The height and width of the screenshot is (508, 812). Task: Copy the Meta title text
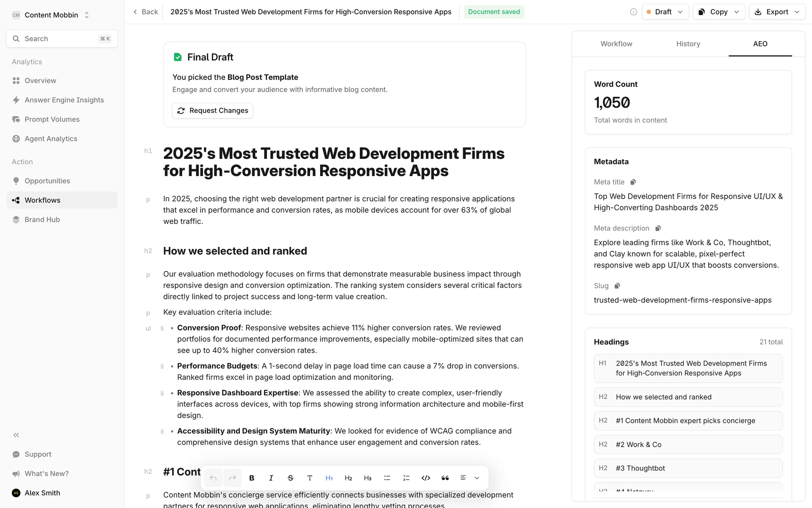(x=633, y=182)
